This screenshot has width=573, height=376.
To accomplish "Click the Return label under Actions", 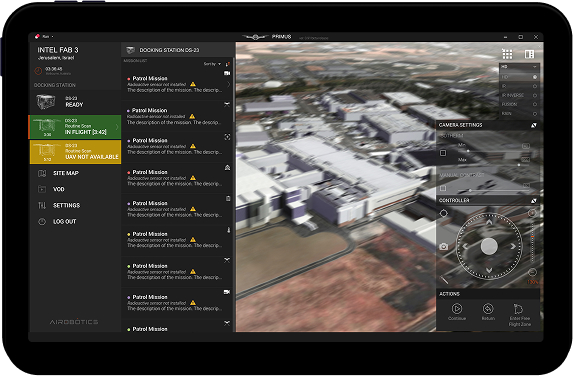I will [x=488, y=318].
